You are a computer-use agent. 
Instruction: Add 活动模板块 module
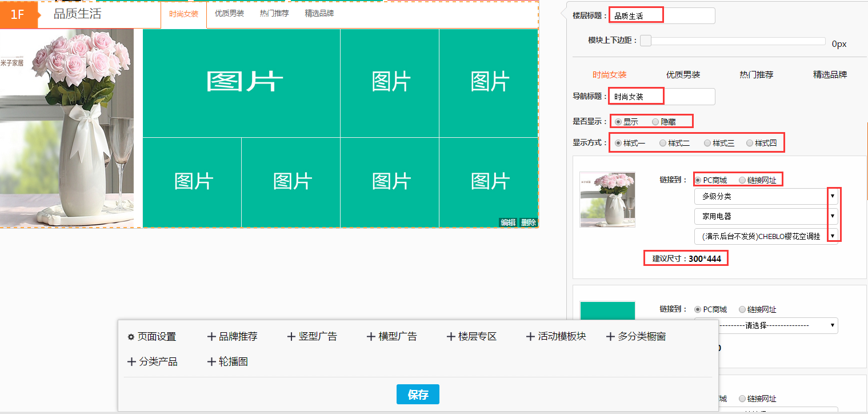(x=556, y=337)
